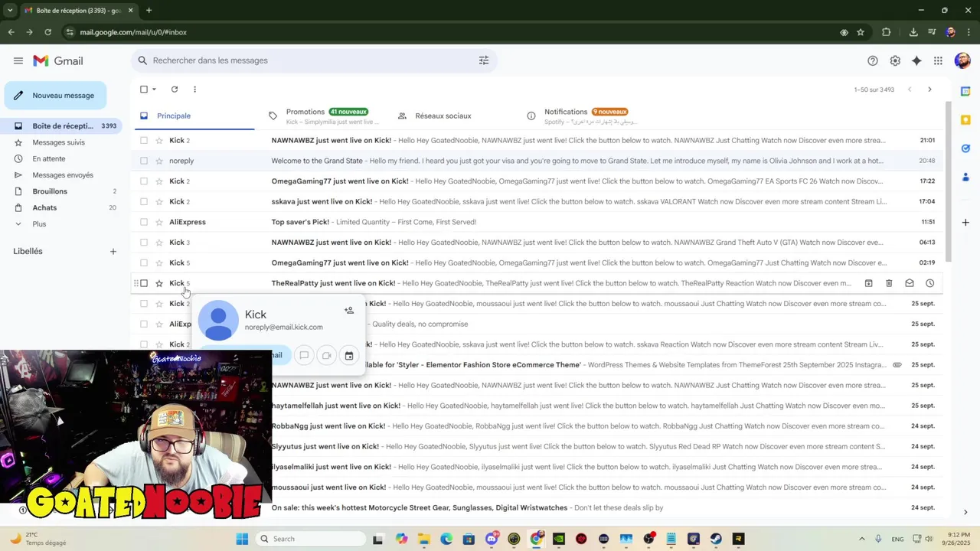This screenshot has height=551, width=980.
Task: Open Brouillons folder
Action: (x=50, y=191)
